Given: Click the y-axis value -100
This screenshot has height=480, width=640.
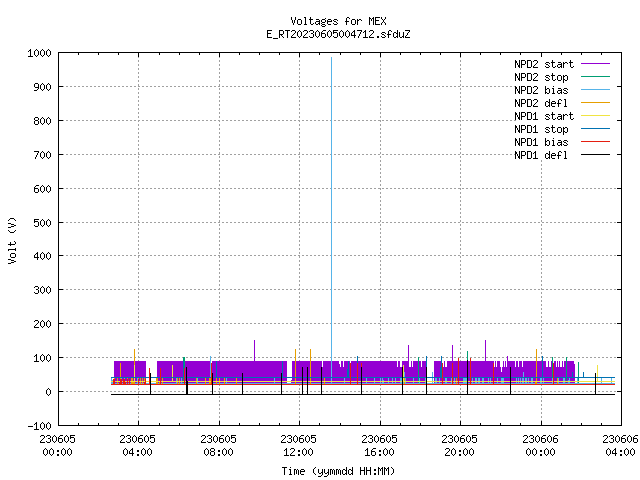Looking at the screenshot, I should click(x=40, y=426).
